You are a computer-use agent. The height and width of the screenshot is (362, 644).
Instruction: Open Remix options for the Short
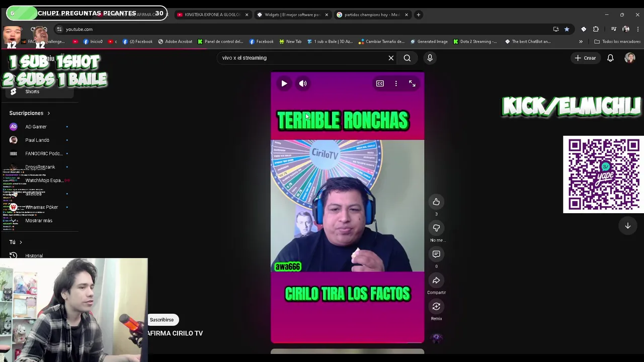pyautogui.click(x=436, y=306)
